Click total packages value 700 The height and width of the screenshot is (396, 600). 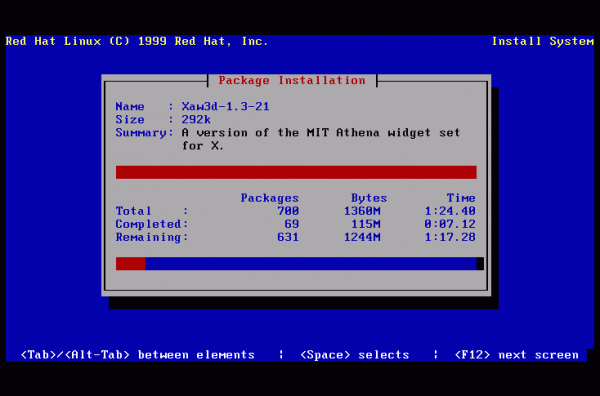point(288,211)
